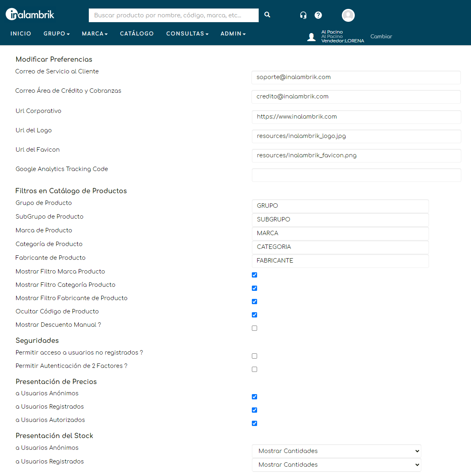Enable Permitir Autenticación de 2 Factores

click(x=255, y=370)
